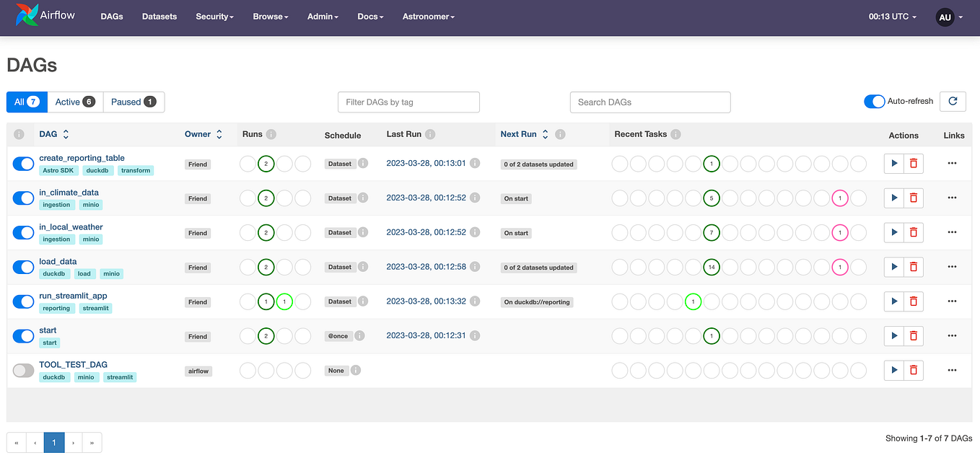Expand the Admin navigation dropdown
The height and width of the screenshot is (463, 980).
coord(322,17)
